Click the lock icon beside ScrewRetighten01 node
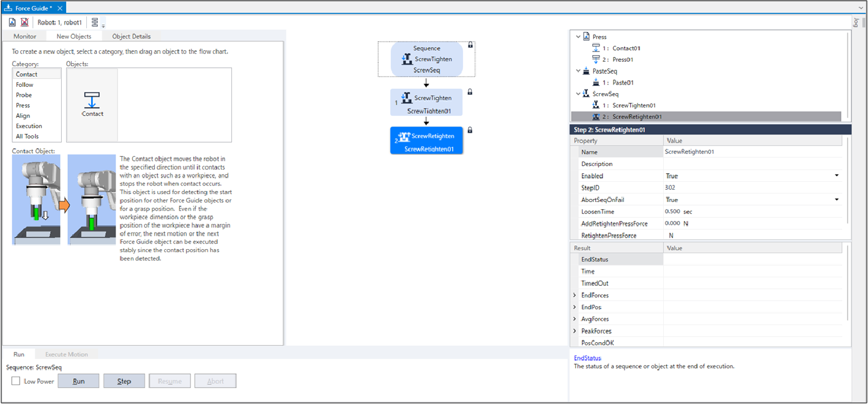868x404 pixels. 470,130
